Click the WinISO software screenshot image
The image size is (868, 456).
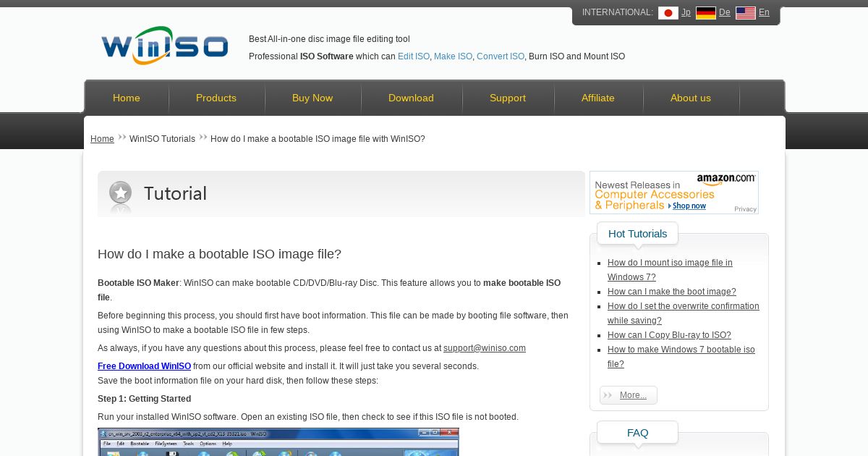click(278, 442)
